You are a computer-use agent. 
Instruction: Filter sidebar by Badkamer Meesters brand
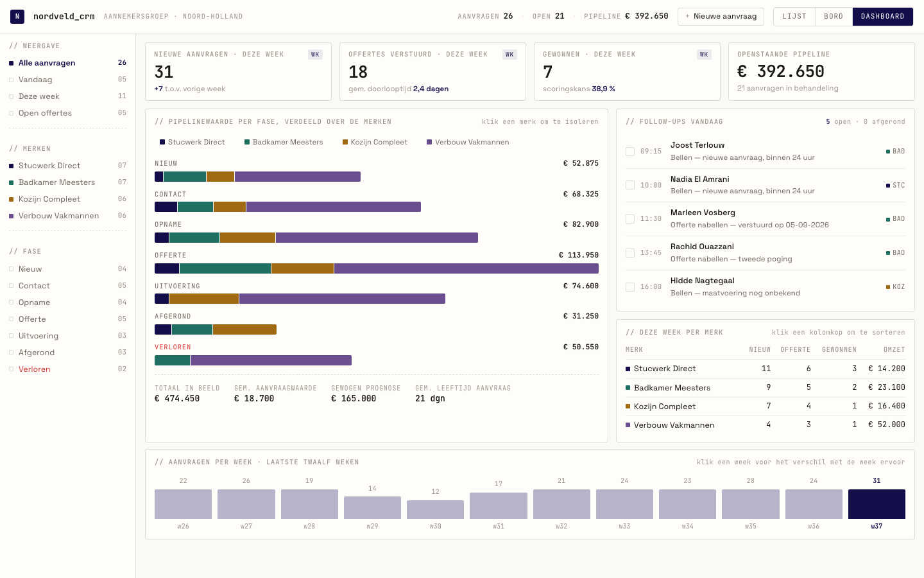(67, 182)
